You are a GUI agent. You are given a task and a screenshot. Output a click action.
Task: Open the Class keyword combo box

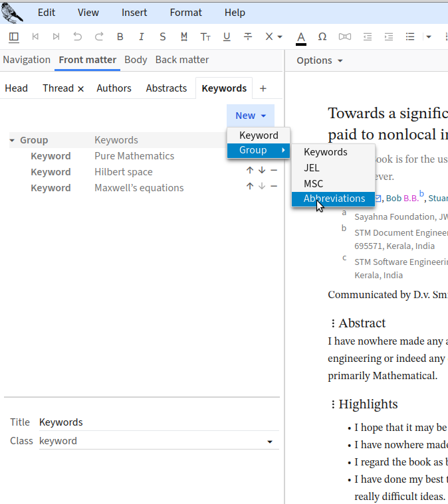157,441
